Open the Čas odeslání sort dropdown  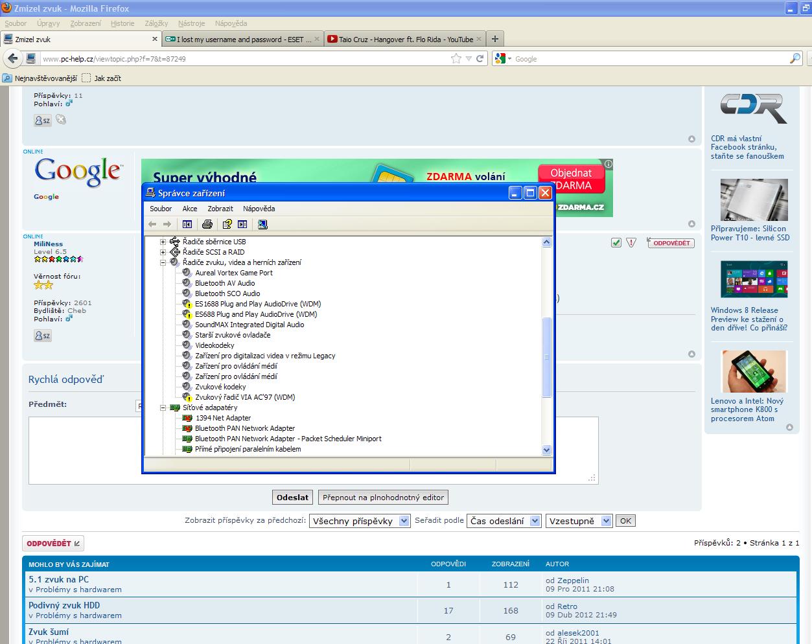click(x=504, y=521)
